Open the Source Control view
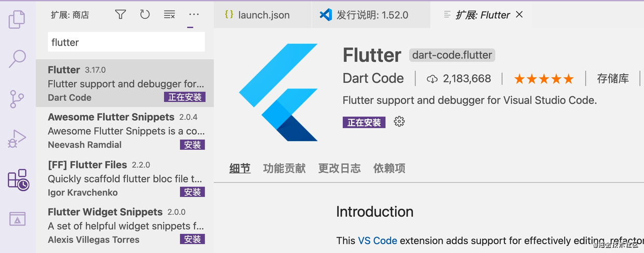Image resolution: width=644 pixels, height=253 pixels. 17,99
